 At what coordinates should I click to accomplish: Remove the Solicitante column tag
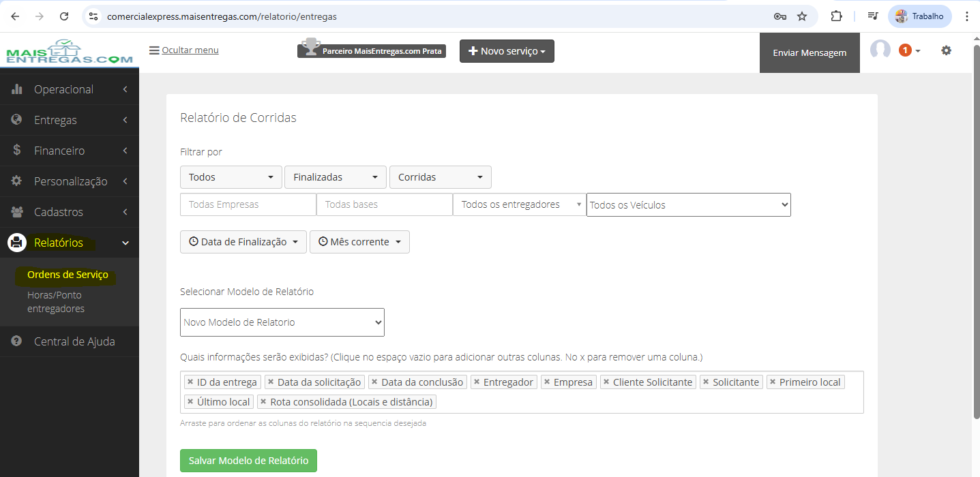point(706,382)
